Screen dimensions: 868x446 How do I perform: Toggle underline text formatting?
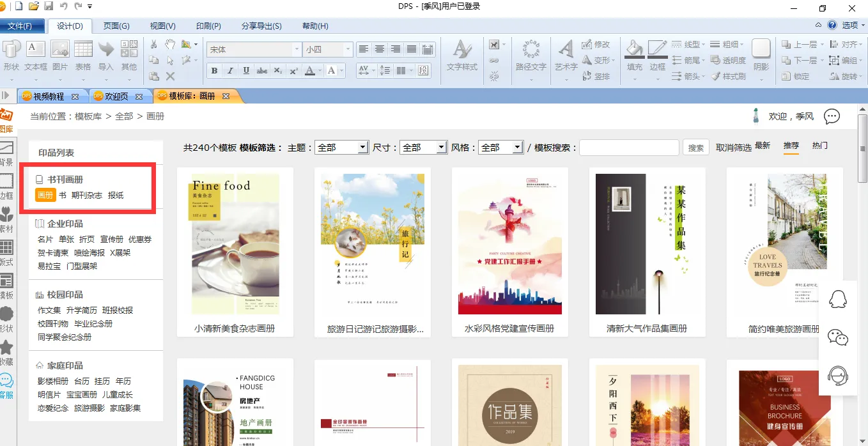coord(246,71)
